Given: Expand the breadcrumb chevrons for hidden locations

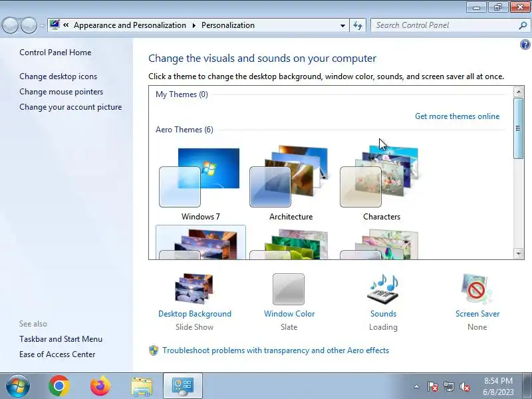Looking at the screenshot, I should (66, 25).
